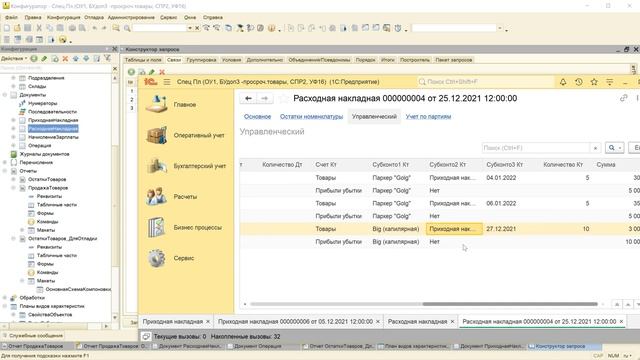The width and height of the screenshot is (640, 360).
Task: Click the find magnifier toolbar icon
Action: (127, 28)
